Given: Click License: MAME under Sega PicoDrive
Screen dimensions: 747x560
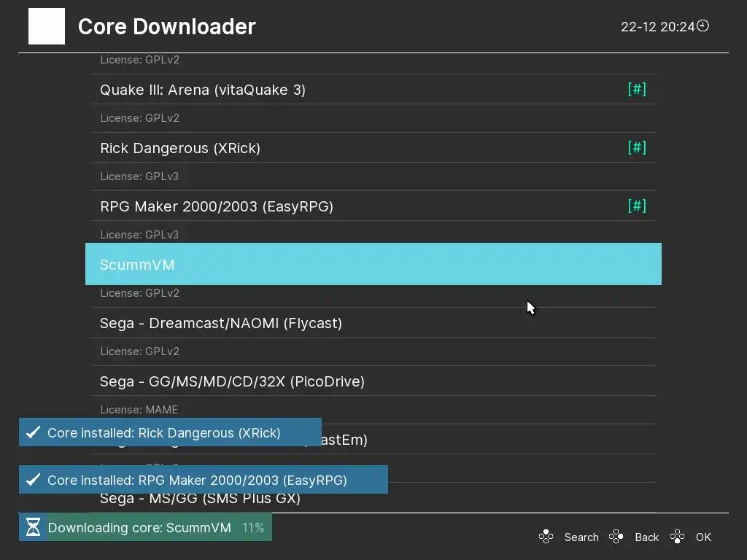Looking at the screenshot, I should click(139, 410).
